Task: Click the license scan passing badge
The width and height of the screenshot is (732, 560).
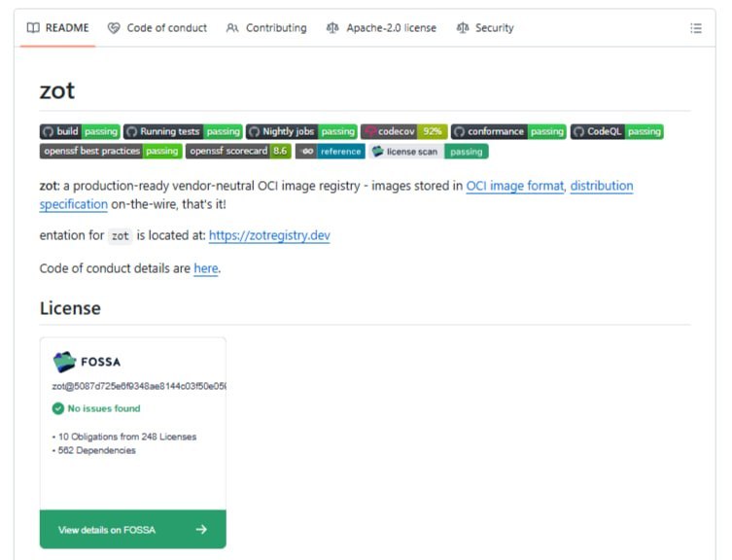Action: [x=429, y=152]
